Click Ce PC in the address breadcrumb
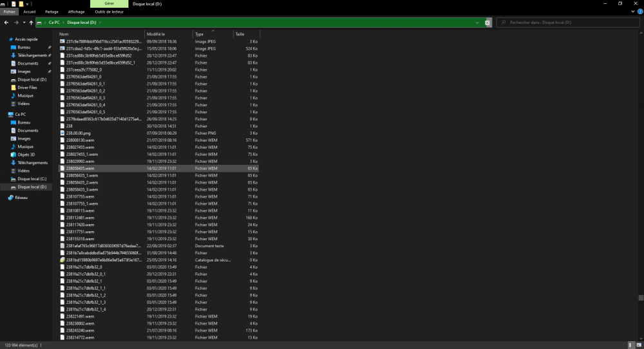644x349 pixels. click(54, 23)
